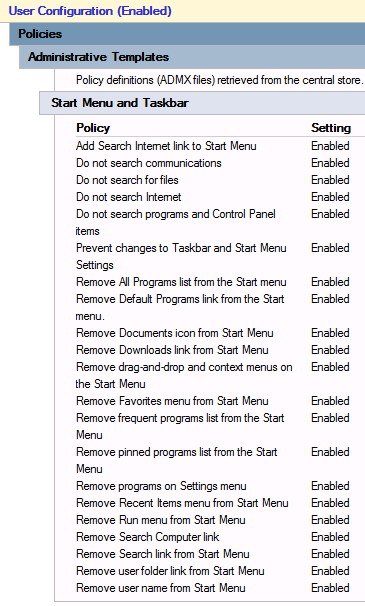This screenshot has width=365, height=606.
Task: Select the Do not search Internet policy
Action: point(129,197)
